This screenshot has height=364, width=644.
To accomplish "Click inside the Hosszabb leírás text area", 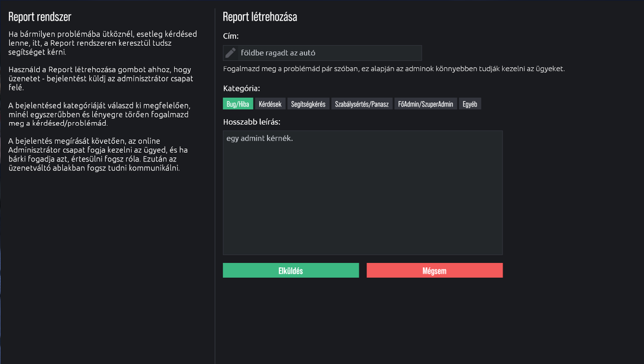I will click(363, 193).
